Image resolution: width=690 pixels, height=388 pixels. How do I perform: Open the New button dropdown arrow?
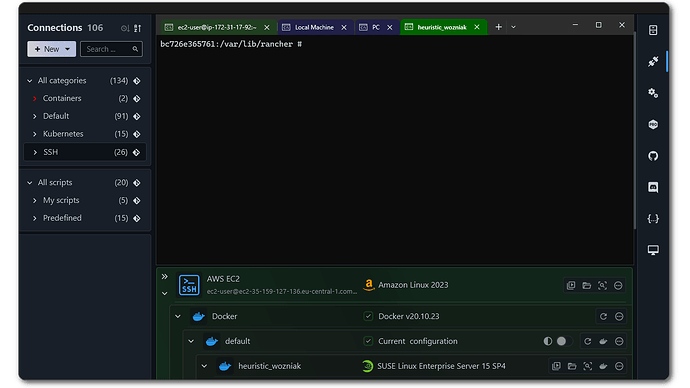67,49
